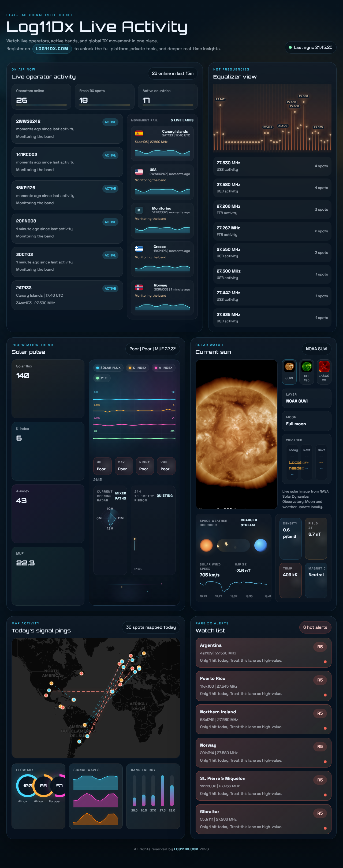The height and width of the screenshot is (868, 343).
Task: Click the Northern Ireland R5 alert badge
Action: point(320,713)
